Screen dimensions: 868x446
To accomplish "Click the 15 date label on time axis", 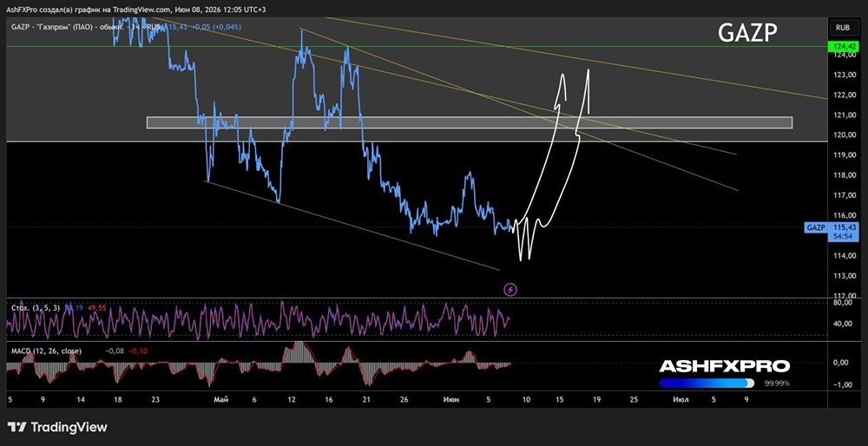I will tap(560, 399).
